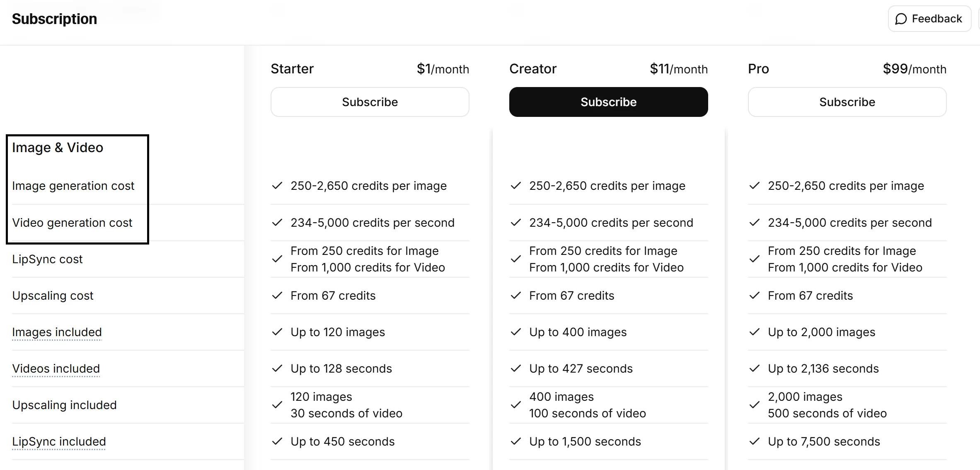Click the LipSync included label

pos(59,441)
